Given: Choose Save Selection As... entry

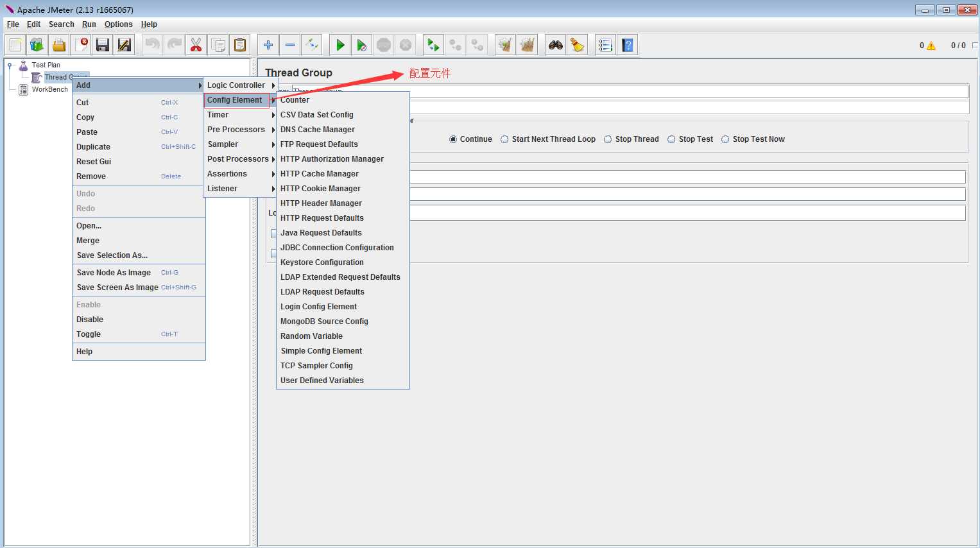Looking at the screenshot, I should tap(139, 255).
